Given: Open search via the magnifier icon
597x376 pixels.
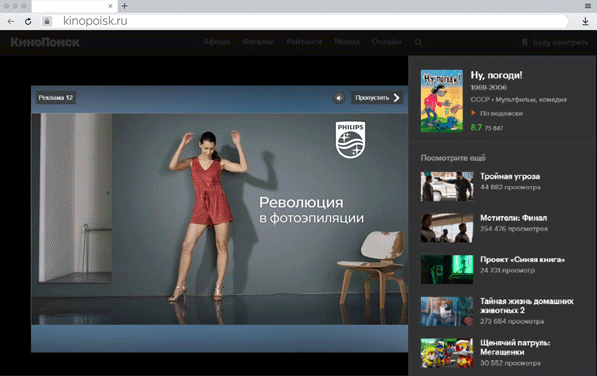Looking at the screenshot, I should pos(418,42).
